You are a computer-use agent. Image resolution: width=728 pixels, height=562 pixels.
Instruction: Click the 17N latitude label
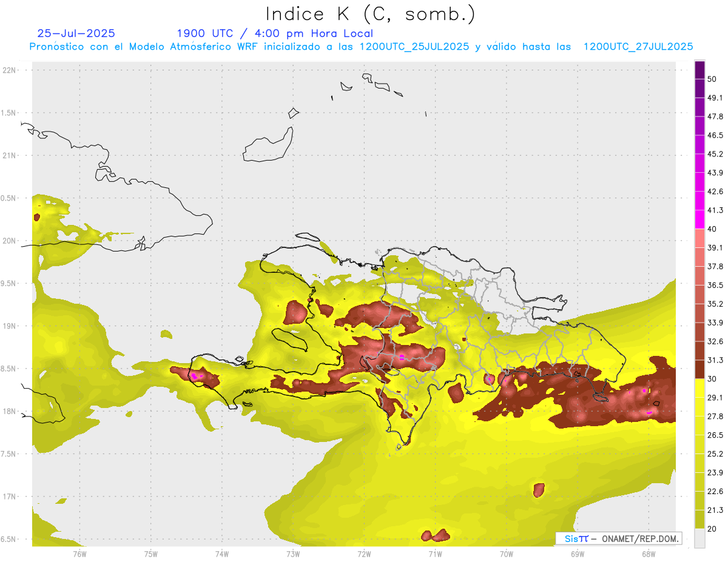(10, 497)
